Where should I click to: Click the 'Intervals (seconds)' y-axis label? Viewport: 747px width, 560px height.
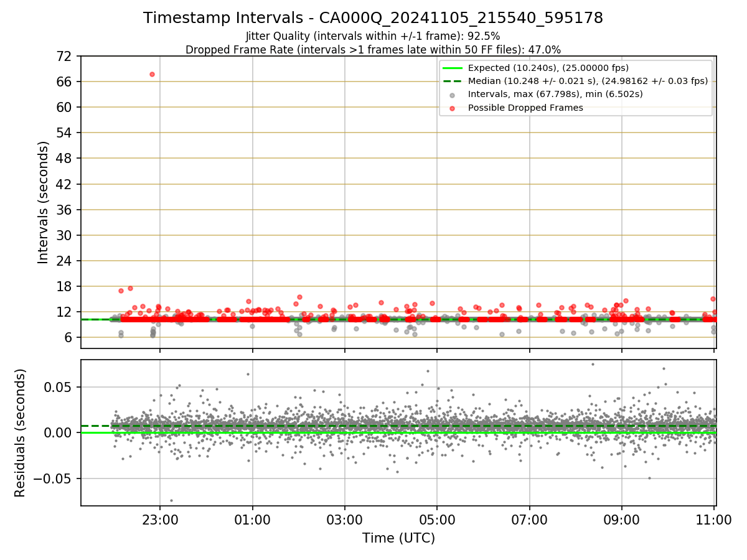pyautogui.click(x=43, y=202)
